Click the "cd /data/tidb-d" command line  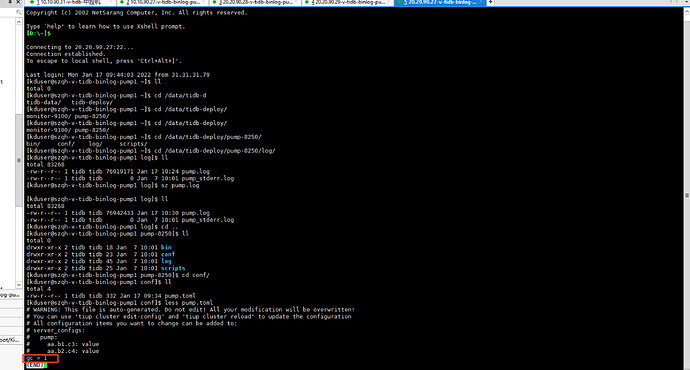tap(116, 95)
